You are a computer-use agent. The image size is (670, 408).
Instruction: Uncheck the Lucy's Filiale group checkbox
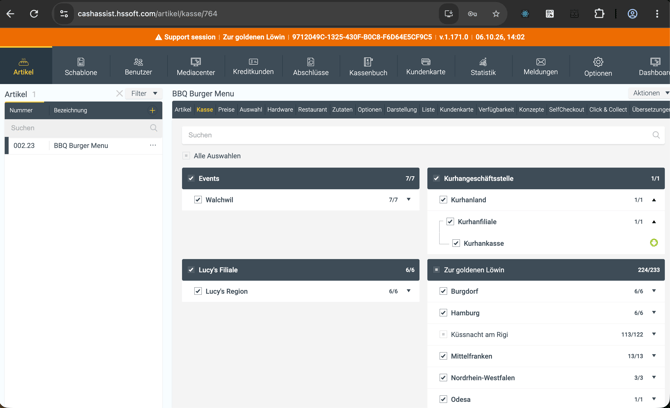click(191, 270)
